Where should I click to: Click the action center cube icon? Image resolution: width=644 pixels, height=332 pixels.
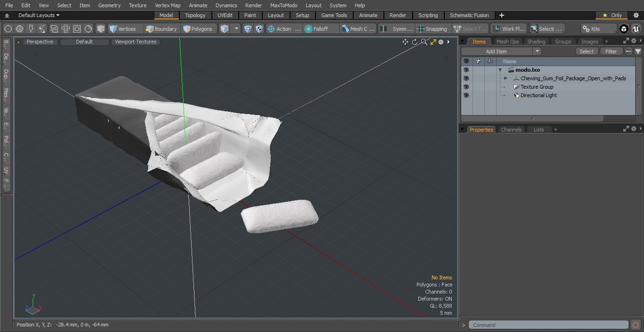pyautogui.click(x=248, y=29)
